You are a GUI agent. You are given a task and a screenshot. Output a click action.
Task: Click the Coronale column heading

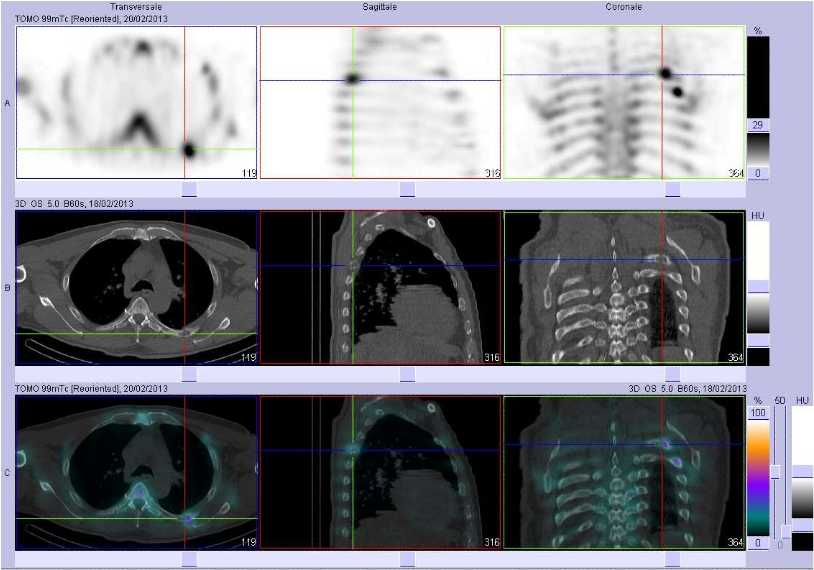click(x=623, y=7)
